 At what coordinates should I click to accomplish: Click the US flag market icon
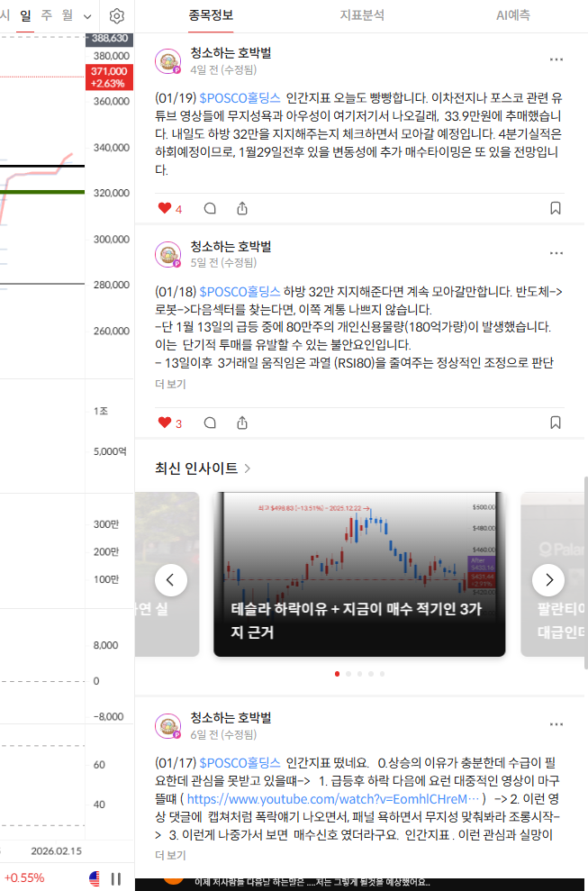point(95,878)
